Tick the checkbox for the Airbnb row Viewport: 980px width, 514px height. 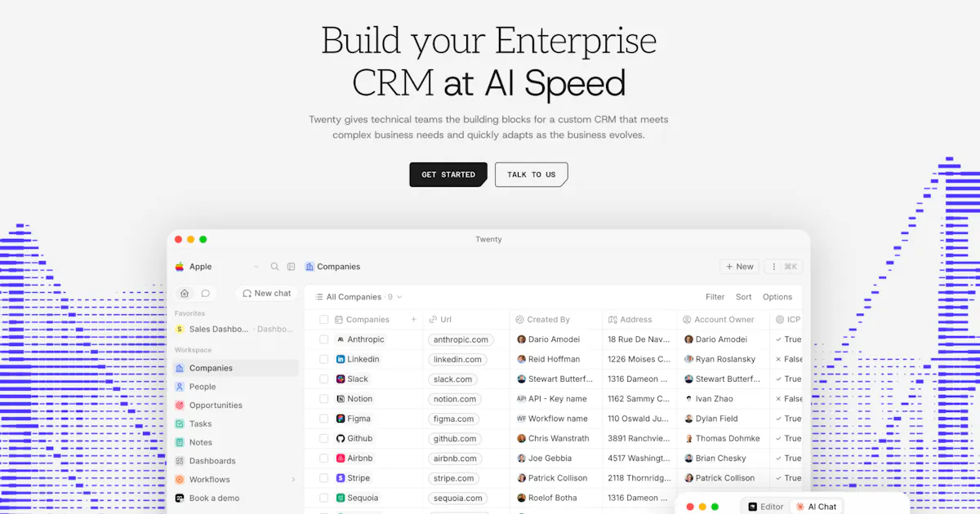(323, 459)
